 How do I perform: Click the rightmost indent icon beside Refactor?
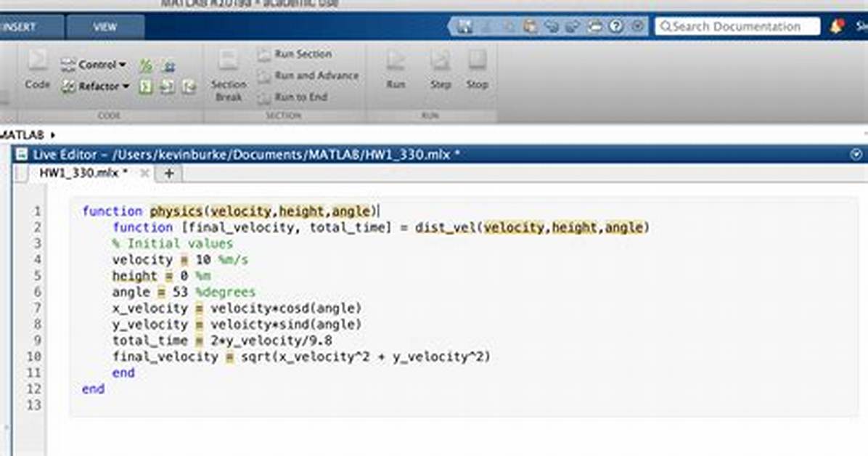(x=189, y=86)
